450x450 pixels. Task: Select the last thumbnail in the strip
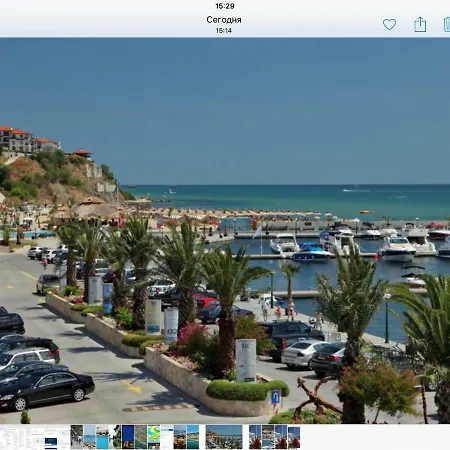294,437
